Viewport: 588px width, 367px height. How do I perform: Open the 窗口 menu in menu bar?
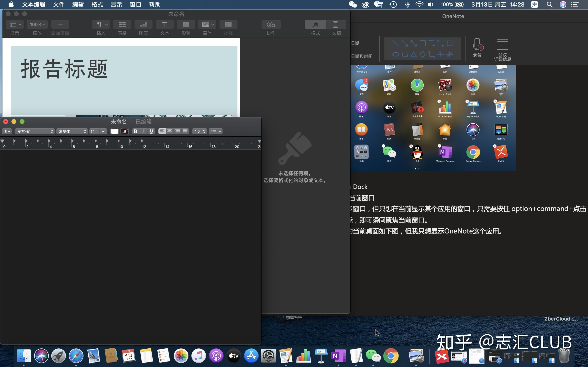point(135,4)
